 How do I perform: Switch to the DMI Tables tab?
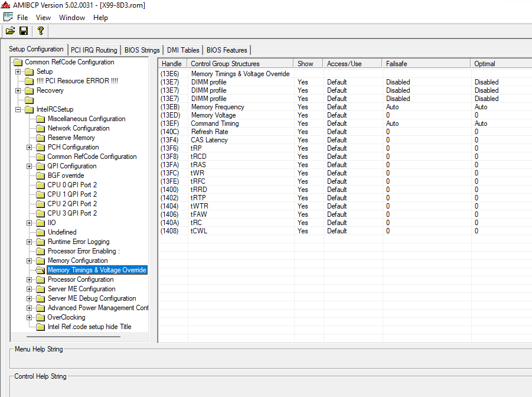click(x=183, y=50)
